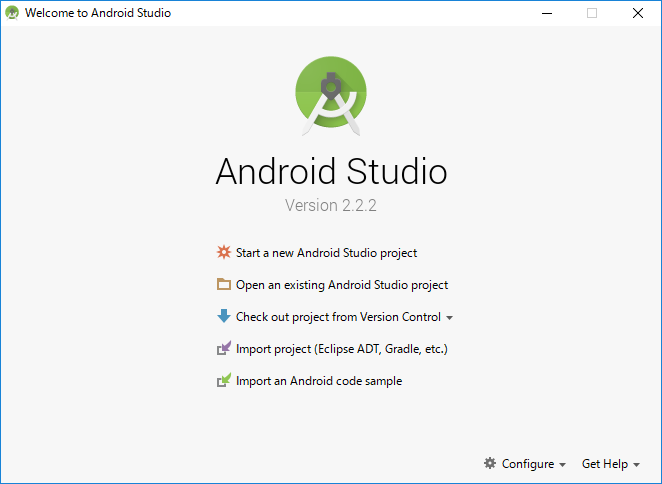Select Import project (Eclipse ADT, Gradle, etc.)

pos(342,349)
